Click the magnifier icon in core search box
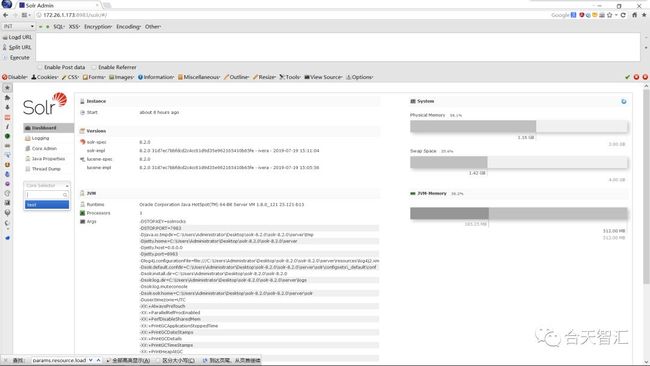 pos(65,195)
